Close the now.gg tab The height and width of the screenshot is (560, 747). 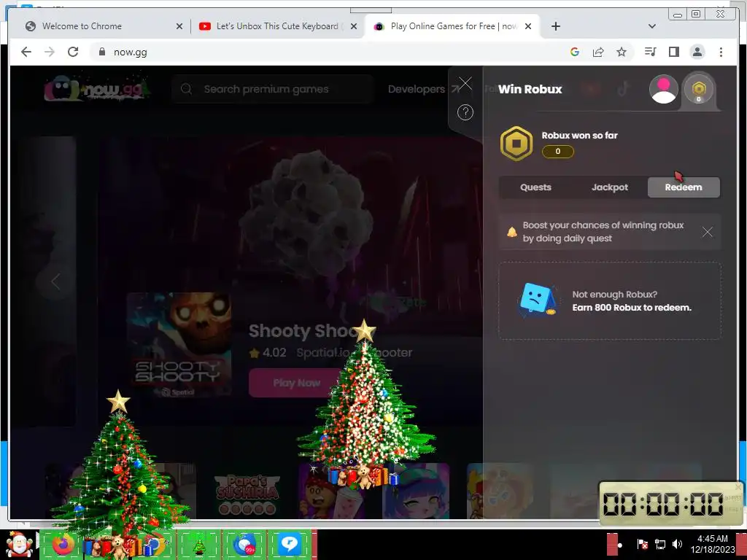pos(528,26)
